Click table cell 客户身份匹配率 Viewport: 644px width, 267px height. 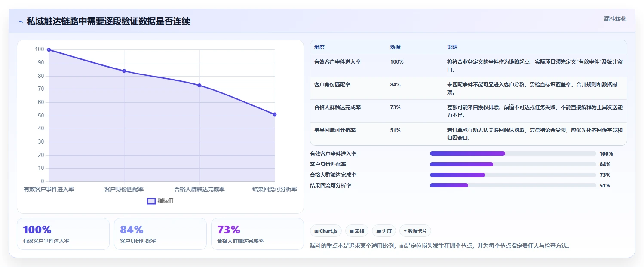point(332,85)
